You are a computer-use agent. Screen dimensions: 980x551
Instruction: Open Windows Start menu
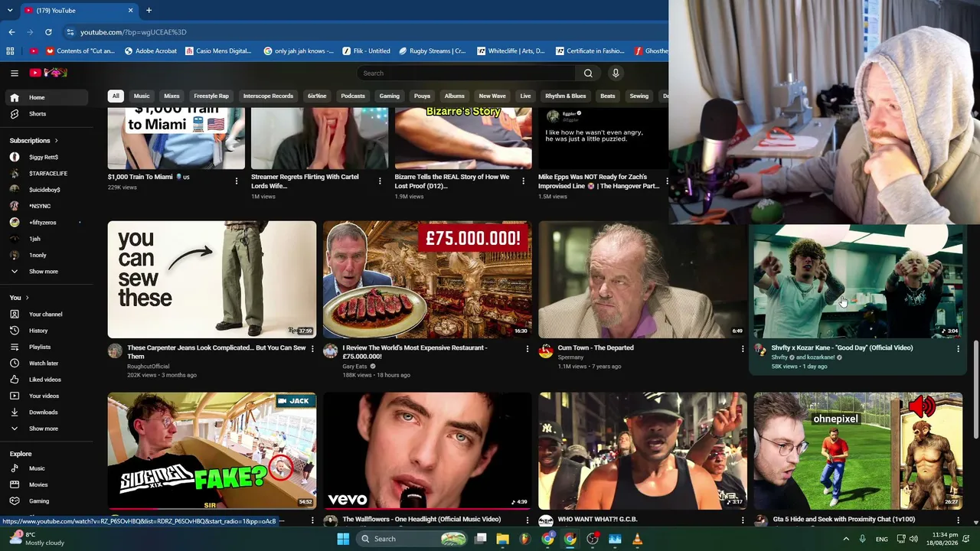(343, 539)
